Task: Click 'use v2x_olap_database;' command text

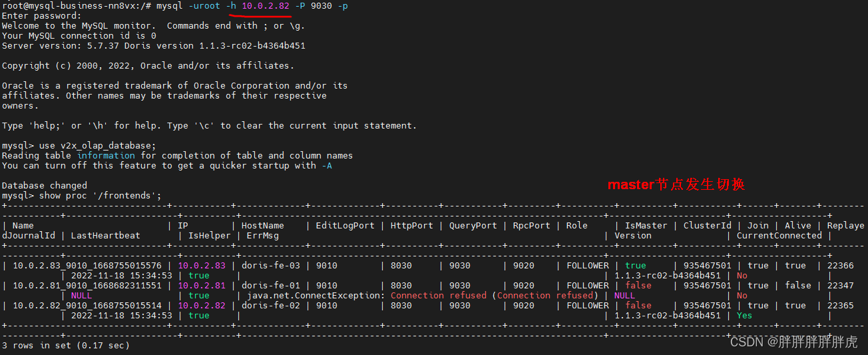Action: tap(97, 146)
